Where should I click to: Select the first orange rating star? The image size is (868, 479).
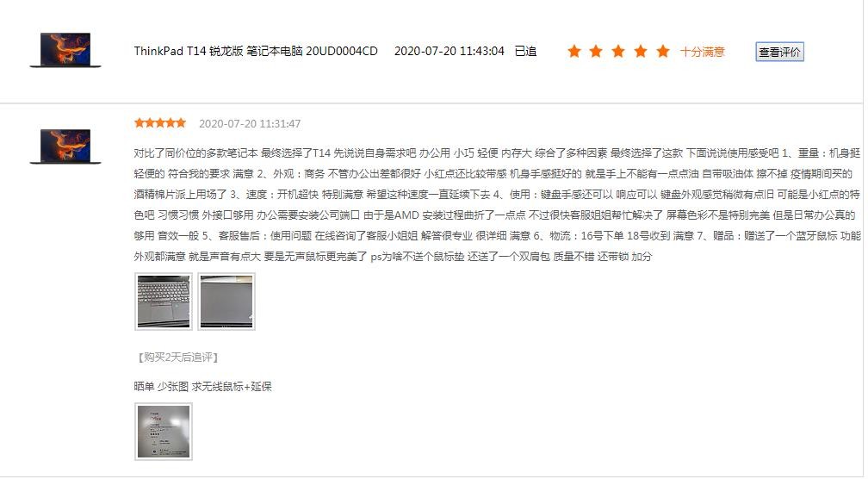[x=574, y=52]
